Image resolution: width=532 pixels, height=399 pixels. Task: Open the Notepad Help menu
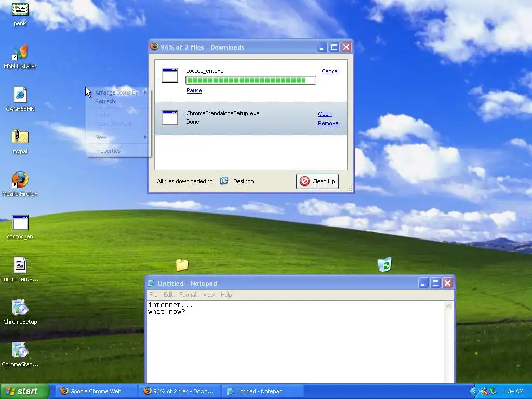tap(227, 295)
